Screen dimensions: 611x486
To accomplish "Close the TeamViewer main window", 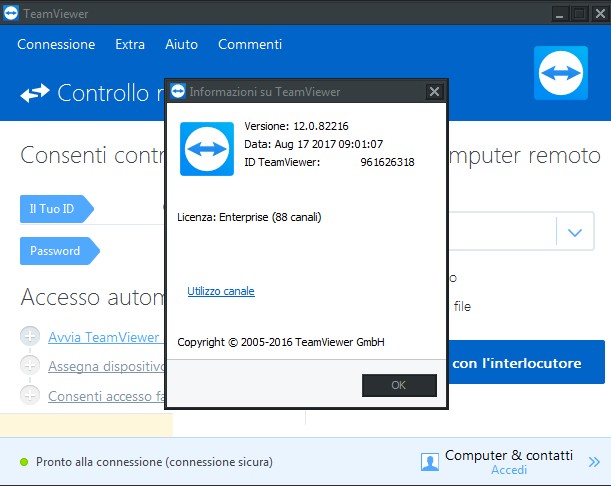I will pos(600,14).
